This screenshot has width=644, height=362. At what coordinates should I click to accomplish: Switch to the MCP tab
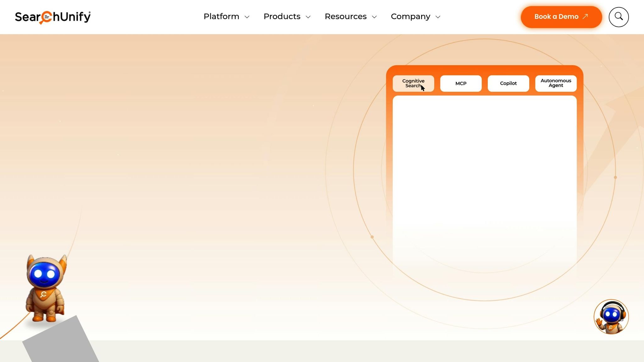461,84
